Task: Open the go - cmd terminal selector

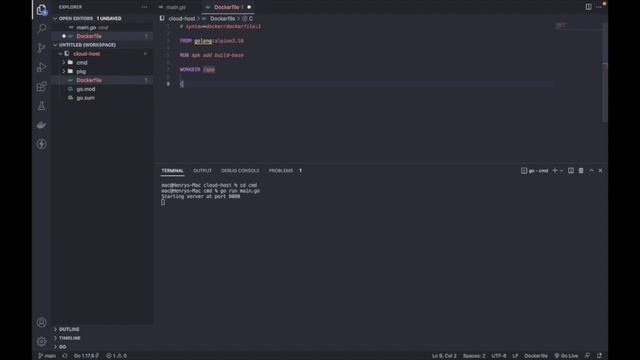Action: 535,171
